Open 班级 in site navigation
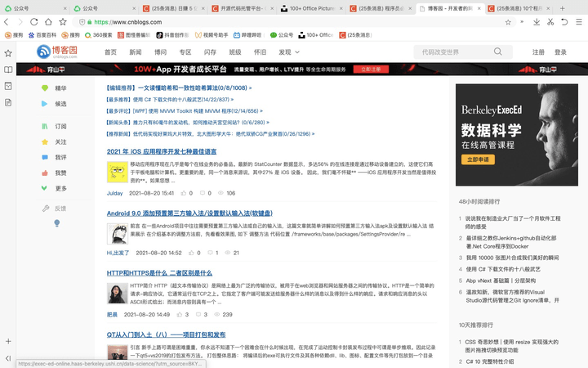 [235, 52]
